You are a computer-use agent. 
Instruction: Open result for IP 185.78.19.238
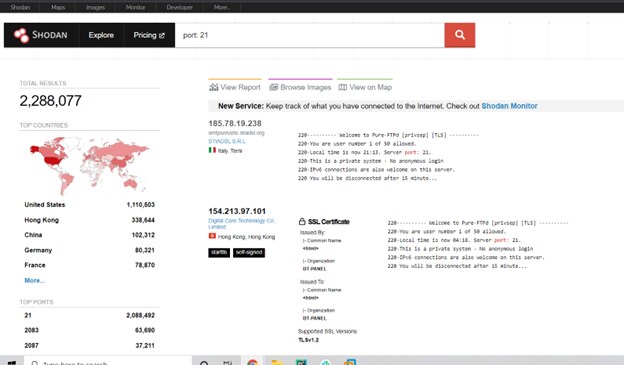[x=235, y=123]
